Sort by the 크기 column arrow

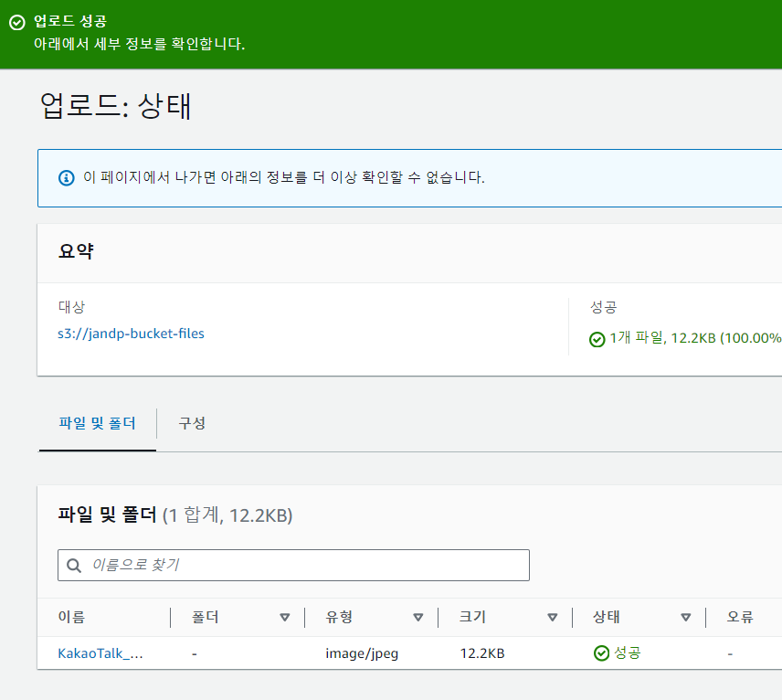coord(552,617)
